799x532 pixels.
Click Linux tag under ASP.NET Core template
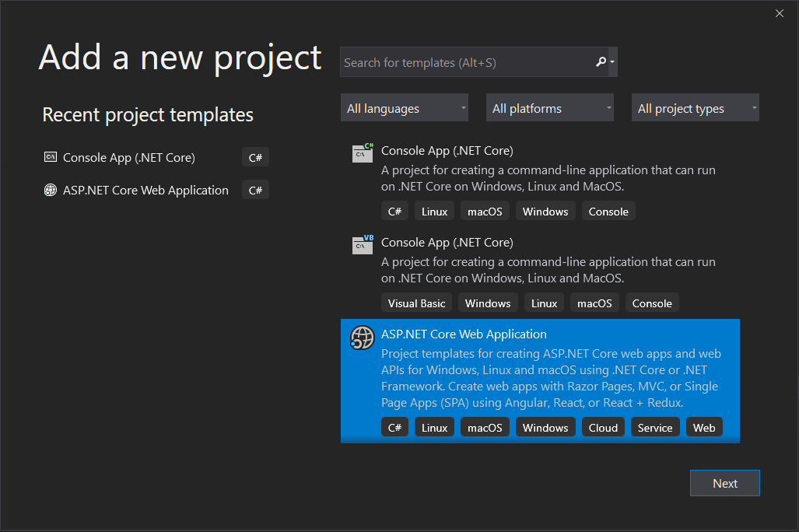(x=434, y=428)
